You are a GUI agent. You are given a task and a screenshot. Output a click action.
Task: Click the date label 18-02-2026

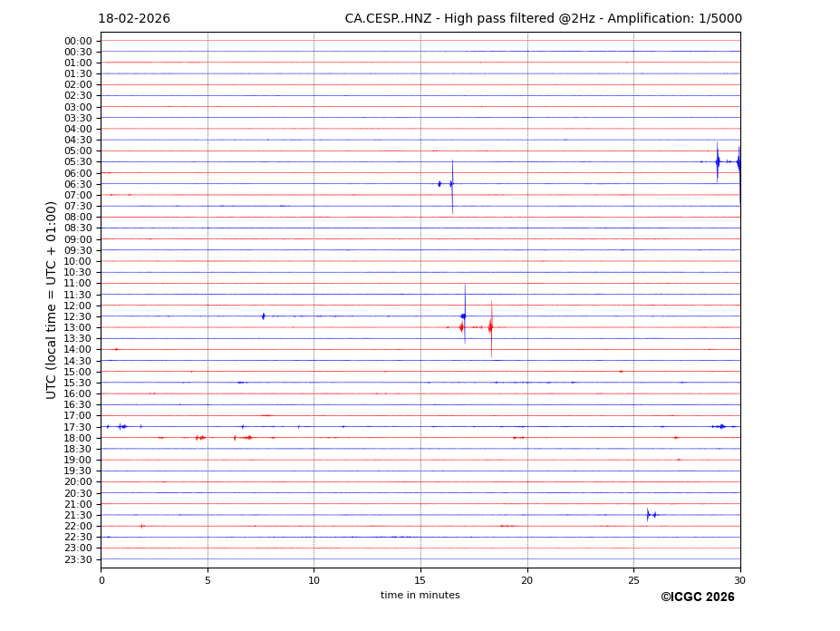click(x=134, y=19)
